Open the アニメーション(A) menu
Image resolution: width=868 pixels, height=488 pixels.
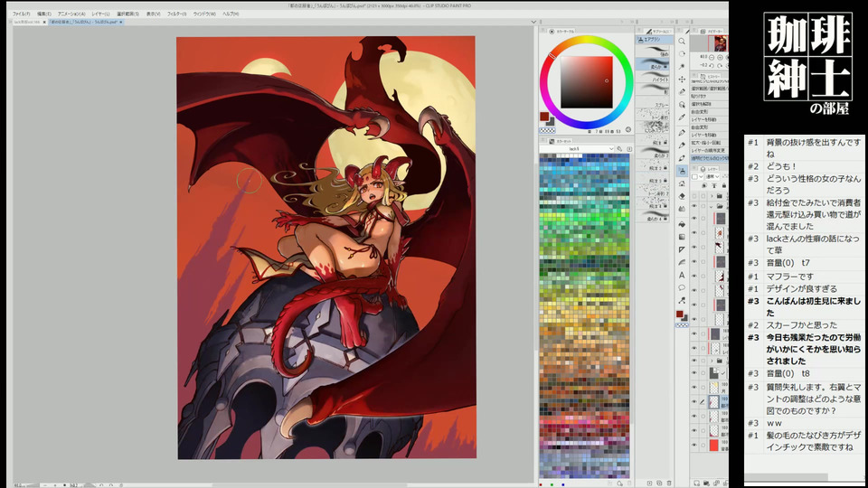pos(71,14)
